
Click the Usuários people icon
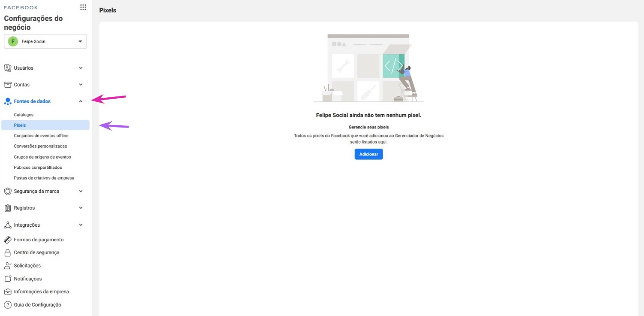(8, 68)
